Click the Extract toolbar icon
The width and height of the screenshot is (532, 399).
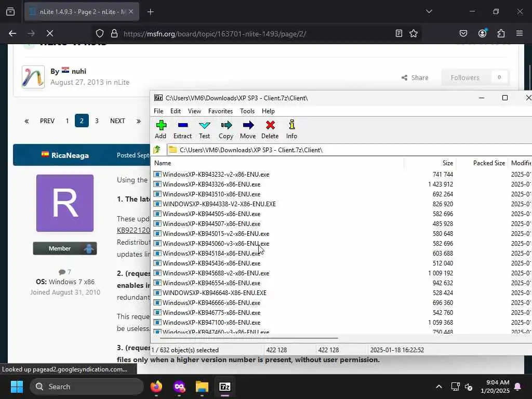[182, 129]
